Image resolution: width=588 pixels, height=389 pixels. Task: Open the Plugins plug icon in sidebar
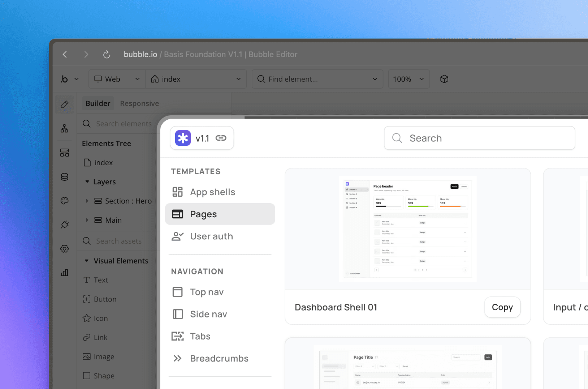pyautogui.click(x=65, y=225)
